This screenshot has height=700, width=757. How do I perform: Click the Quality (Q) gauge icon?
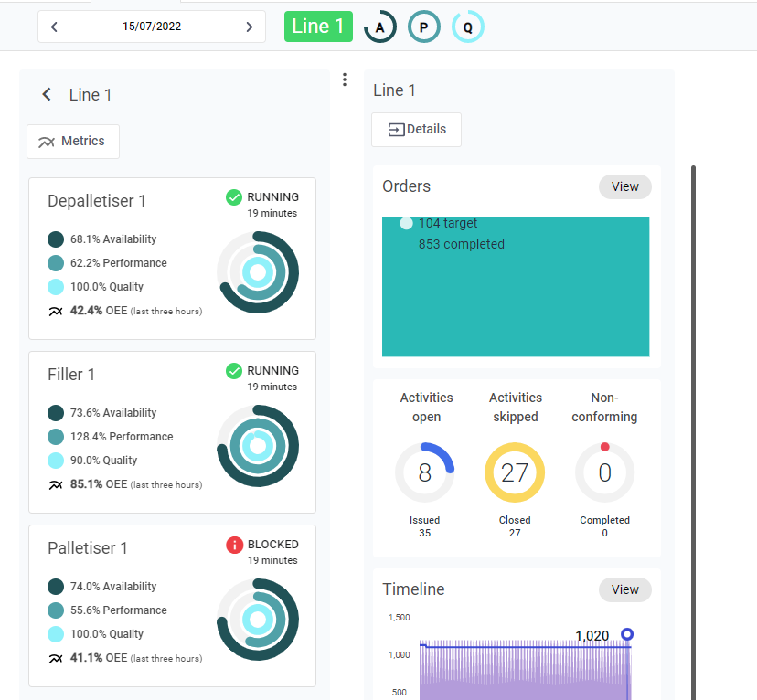coord(468,27)
